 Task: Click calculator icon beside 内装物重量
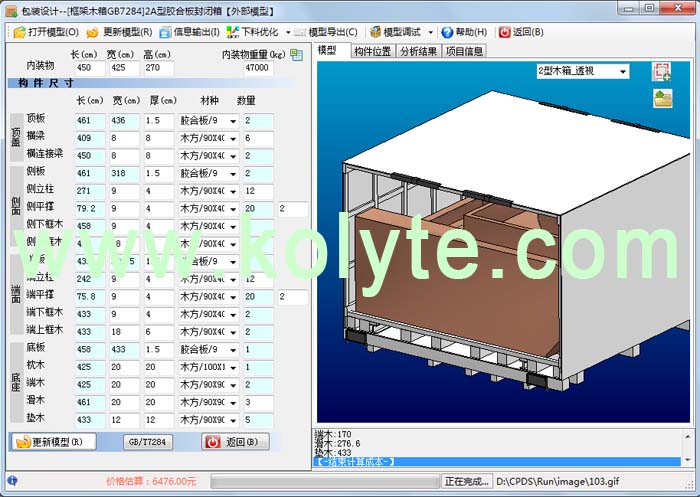[x=296, y=55]
